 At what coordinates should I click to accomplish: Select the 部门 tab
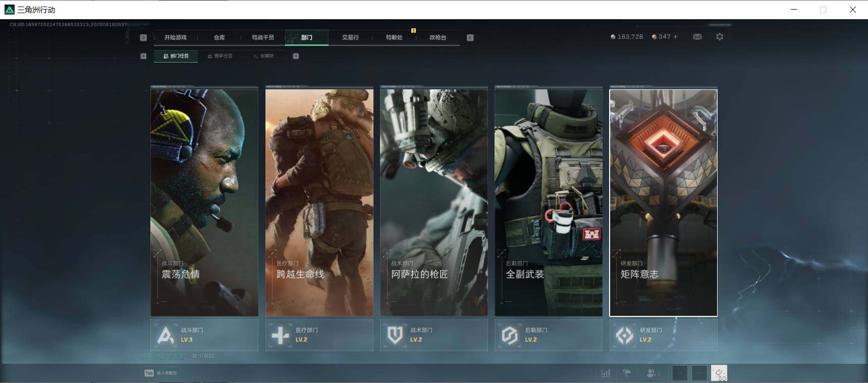[x=306, y=37]
